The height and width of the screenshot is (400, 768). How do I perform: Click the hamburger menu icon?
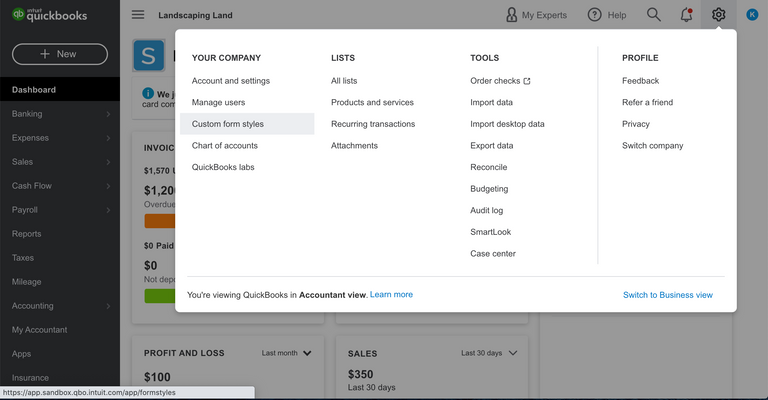(x=138, y=15)
